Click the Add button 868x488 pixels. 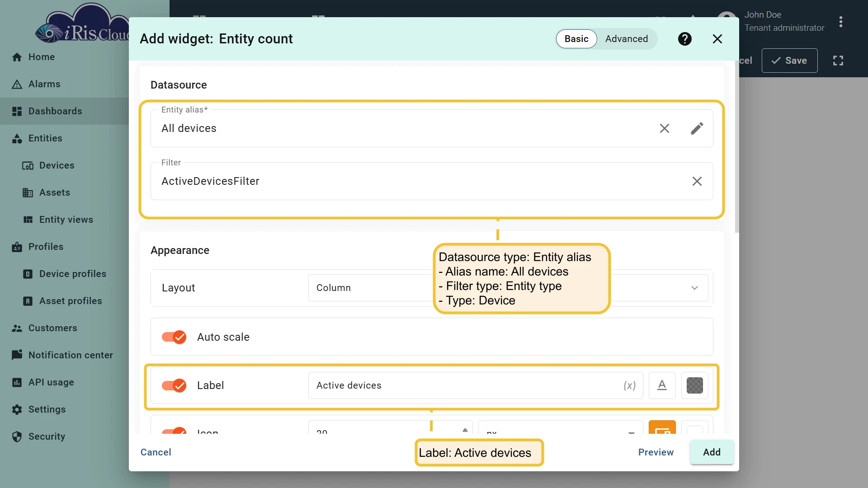pos(712,452)
